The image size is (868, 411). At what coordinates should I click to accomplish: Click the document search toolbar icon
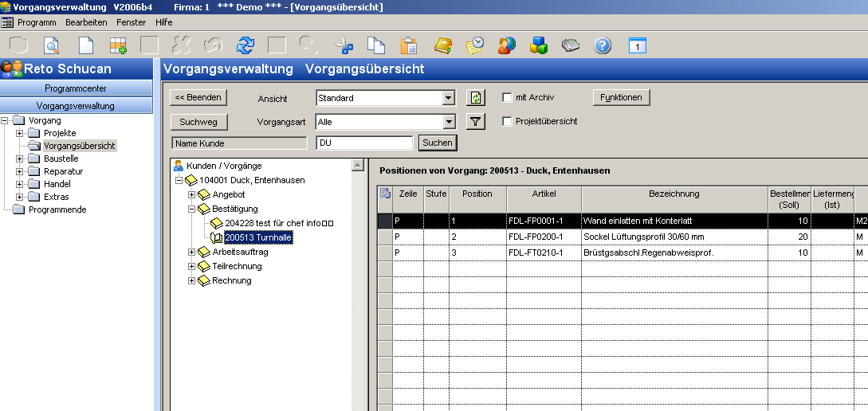pyautogui.click(x=51, y=45)
